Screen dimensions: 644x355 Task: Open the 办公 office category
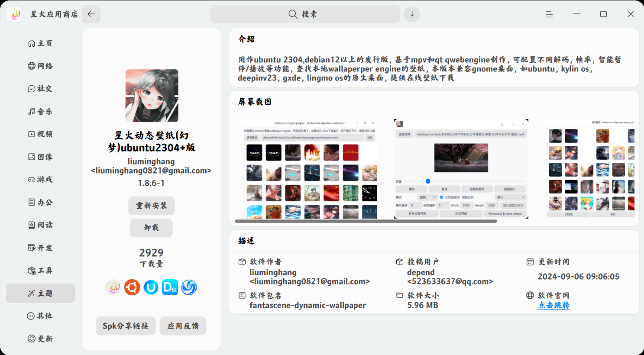(41, 202)
